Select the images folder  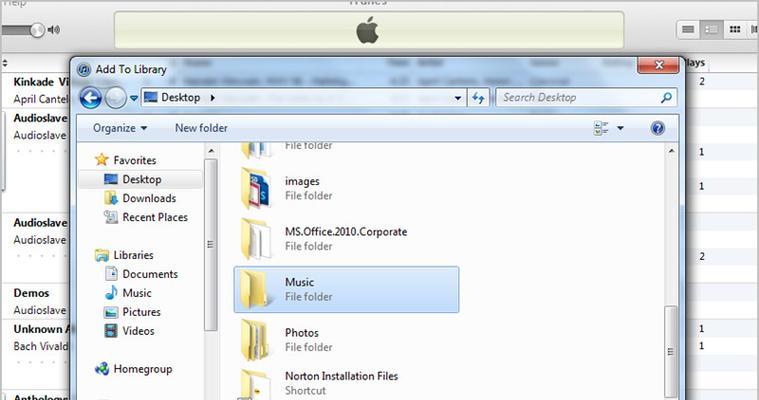tap(347, 188)
